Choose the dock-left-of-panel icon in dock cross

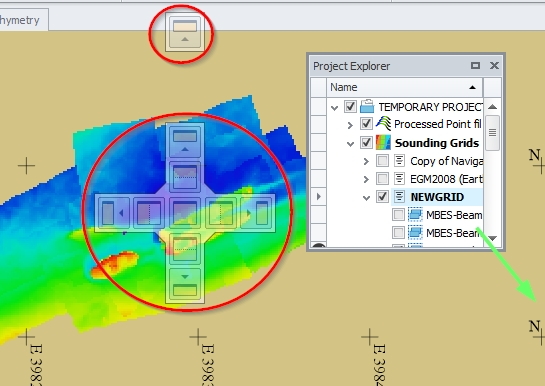click(149, 213)
